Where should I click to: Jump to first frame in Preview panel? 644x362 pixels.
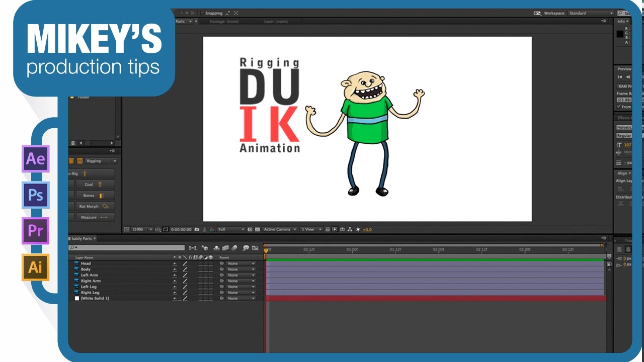tap(620, 77)
